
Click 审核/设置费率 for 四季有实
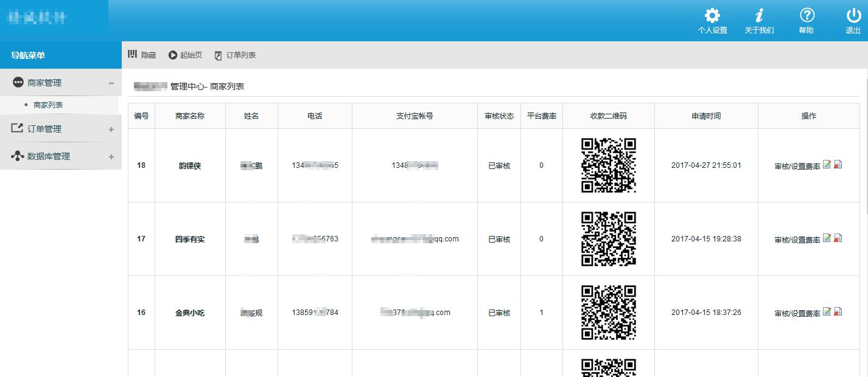click(x=797, y=240)
